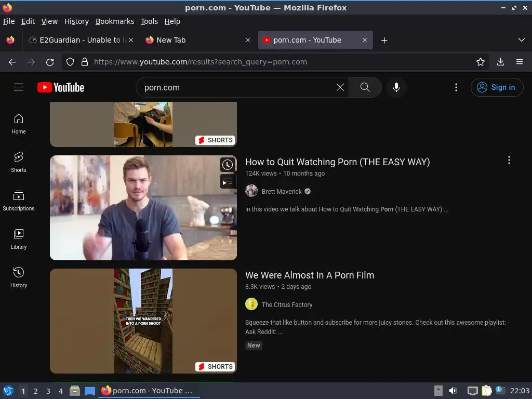
Task: Click the 8.3K views text
Action: (x=260, y=287)
